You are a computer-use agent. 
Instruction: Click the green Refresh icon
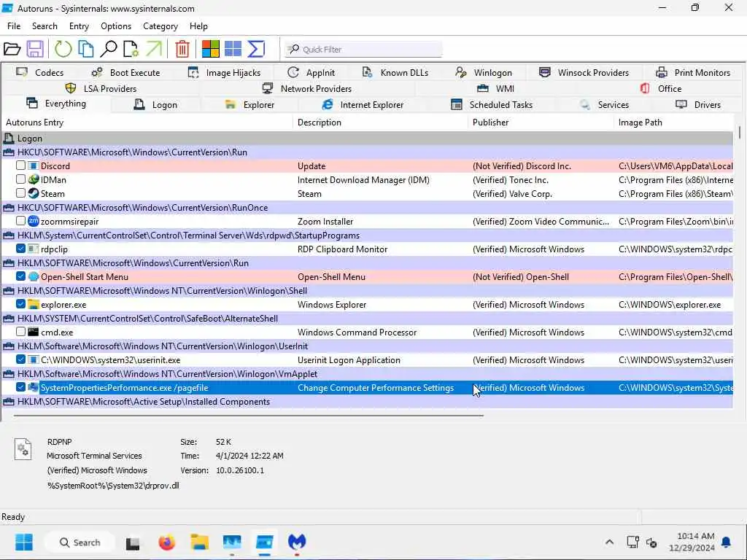coord(63,49)
